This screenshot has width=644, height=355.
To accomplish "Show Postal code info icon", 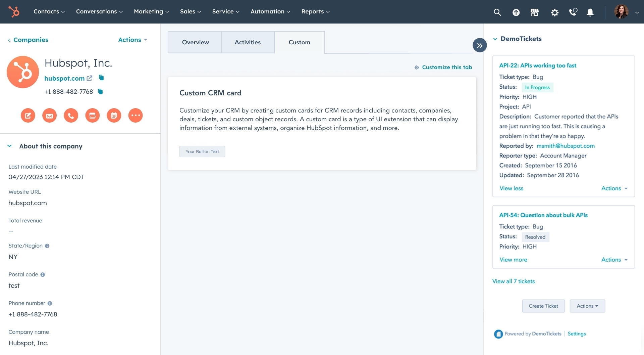I will coord(43,275).
